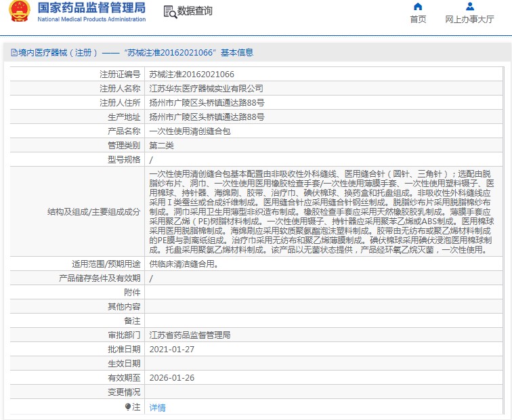Viewport: 512px width, 420px height.
Task: Select approval date 2021-01-27
Action: [x=172, y=350]
